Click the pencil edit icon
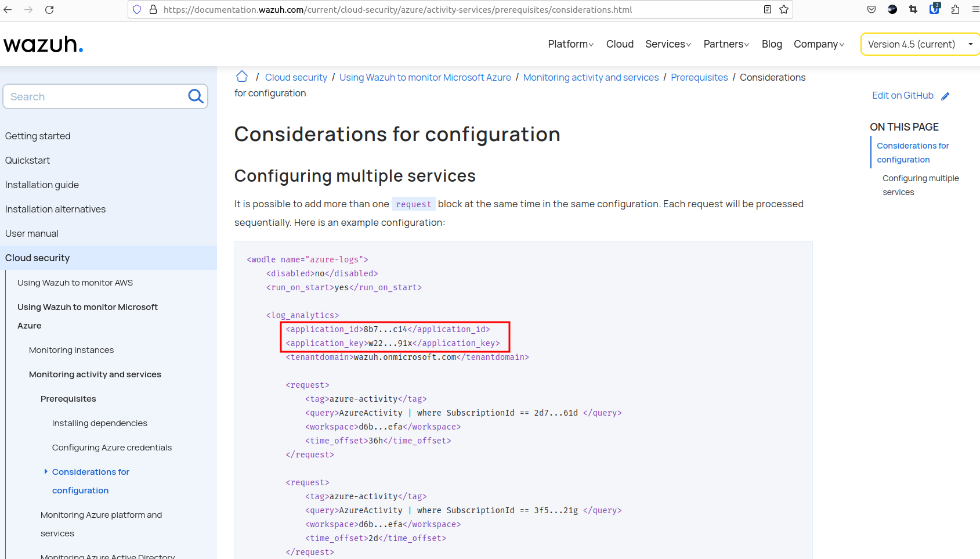980x559 pixels. pyautogui.click(x=945, y=96)
